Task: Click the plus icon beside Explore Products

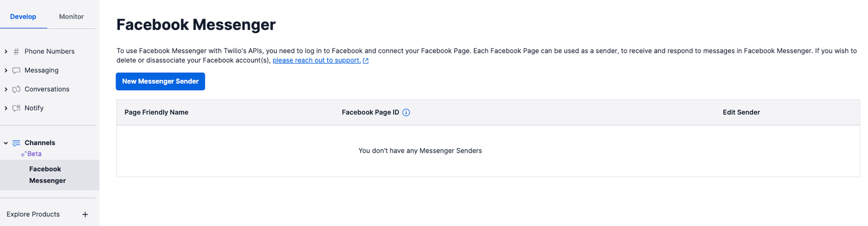Action: 85,215
